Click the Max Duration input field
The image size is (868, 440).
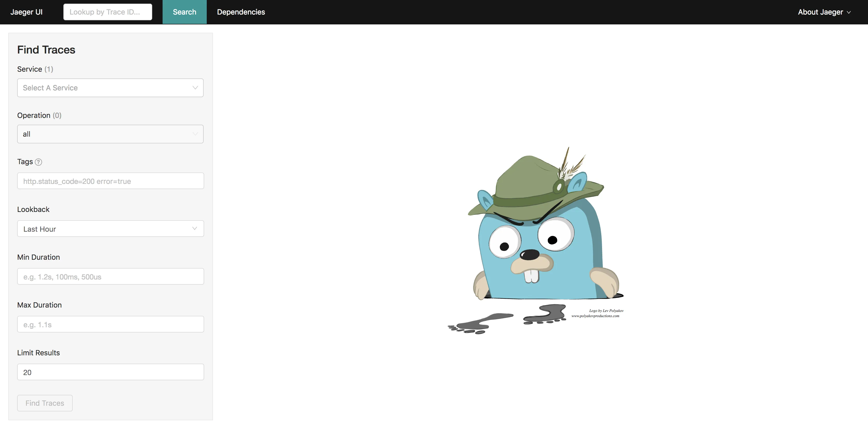[110, 324]
